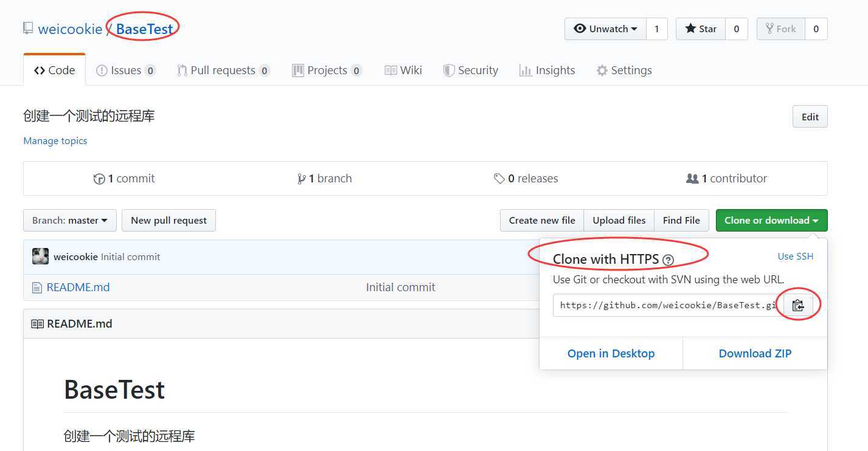Click the help question mark beside Clone with HTTPS

[x=668, y=260]
